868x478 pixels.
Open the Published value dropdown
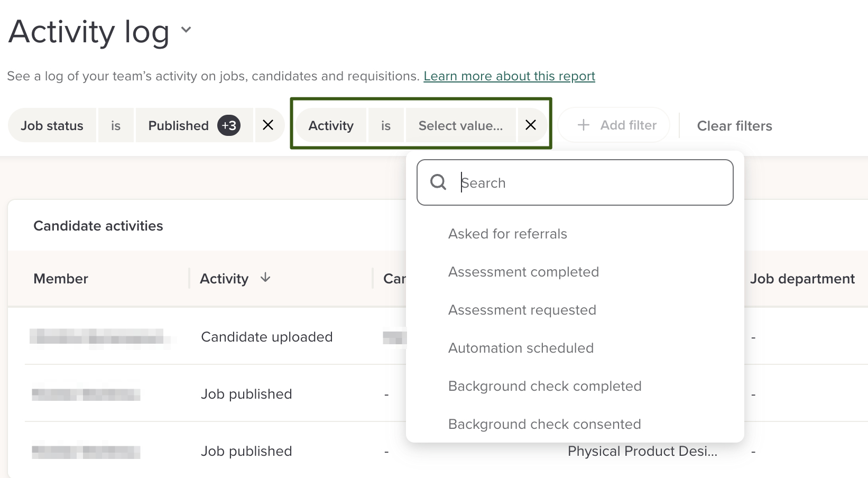[179, 126]
